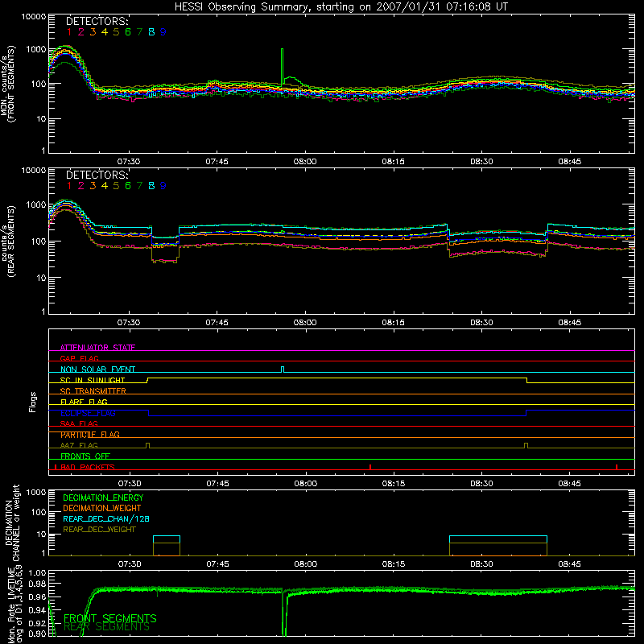Click the ECLIPSE FLAG label

click(88, 413)
